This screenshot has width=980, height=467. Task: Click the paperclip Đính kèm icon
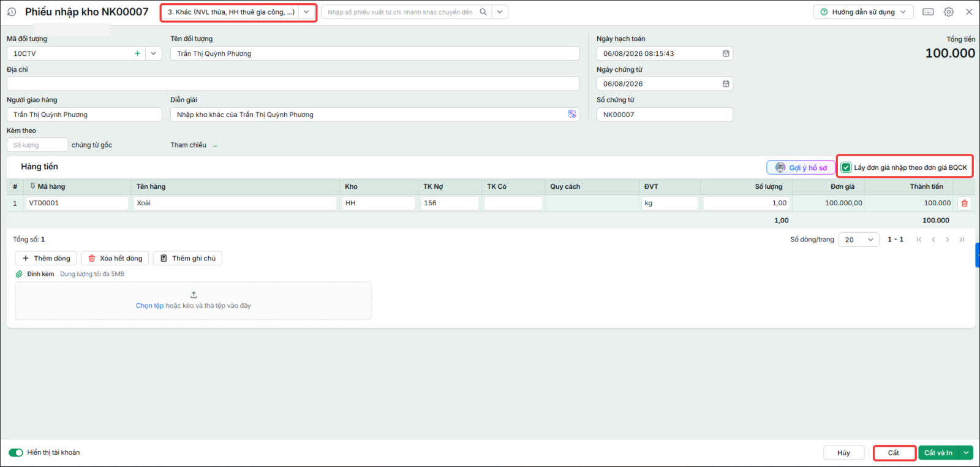pos(19,274)
